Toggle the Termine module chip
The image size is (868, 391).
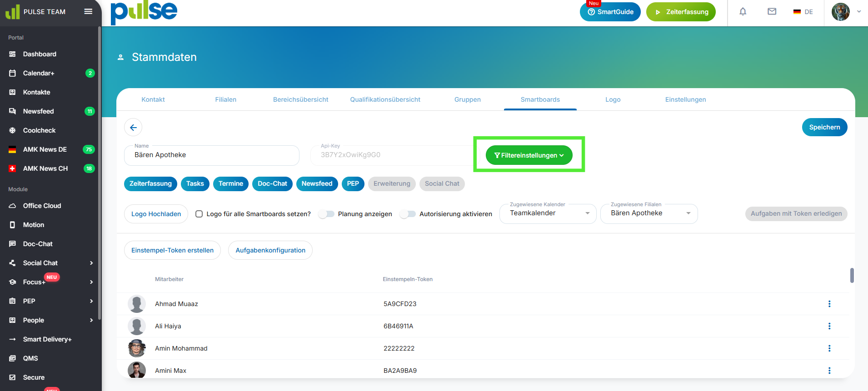tap(231, 184)
